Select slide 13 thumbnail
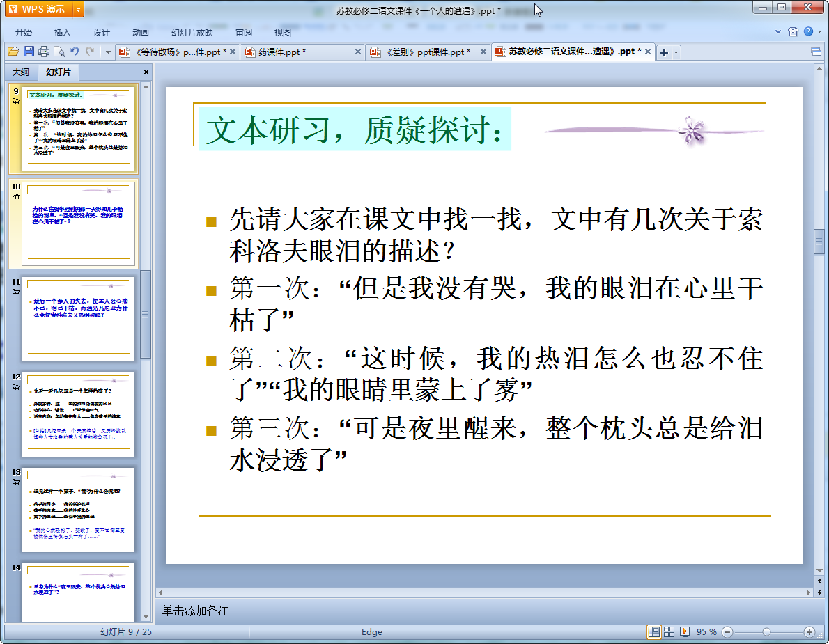The image size is (829, 644). pyautogui.click(x=78, y=510)
